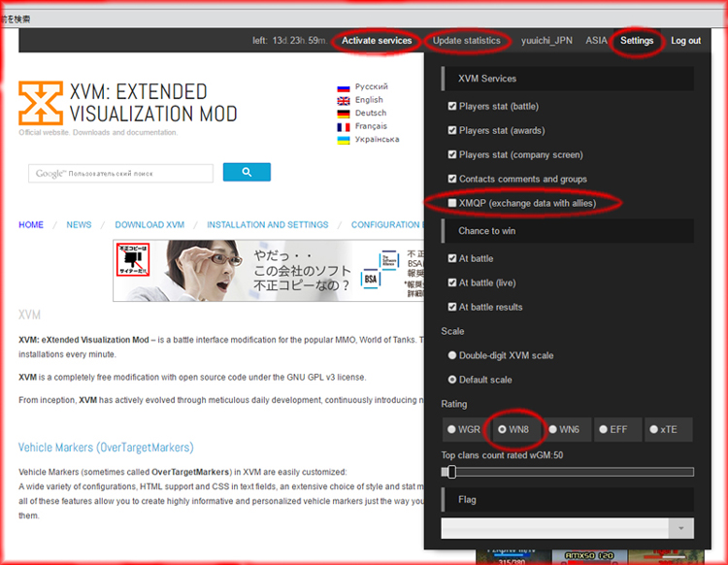Toggle At battle (live) checkbox
The image size is (728, 565).
(x=452, y=282)
